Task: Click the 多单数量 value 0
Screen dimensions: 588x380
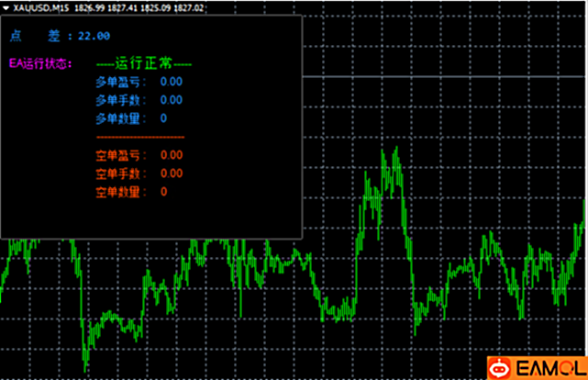Action: click(x=163, y=118)
